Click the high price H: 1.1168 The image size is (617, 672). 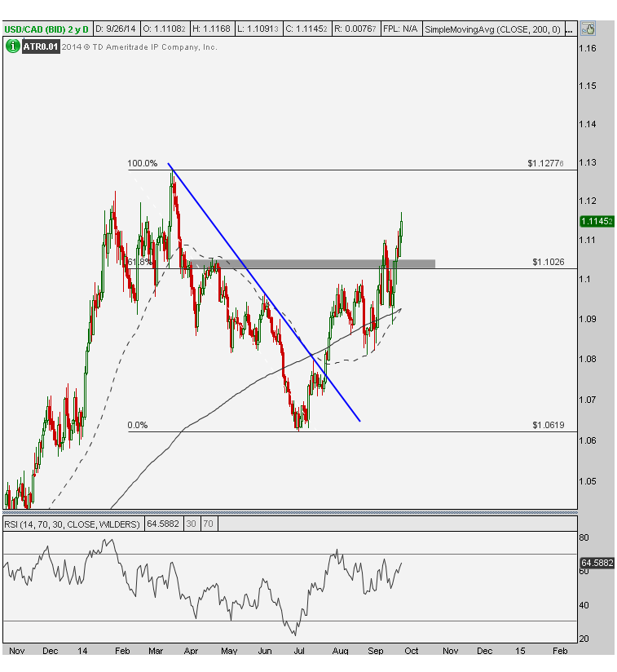coord(212,29)
